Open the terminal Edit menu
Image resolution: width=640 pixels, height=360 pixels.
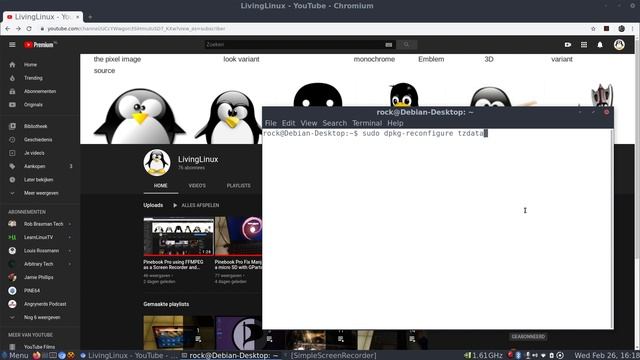[x=288, y=123]
